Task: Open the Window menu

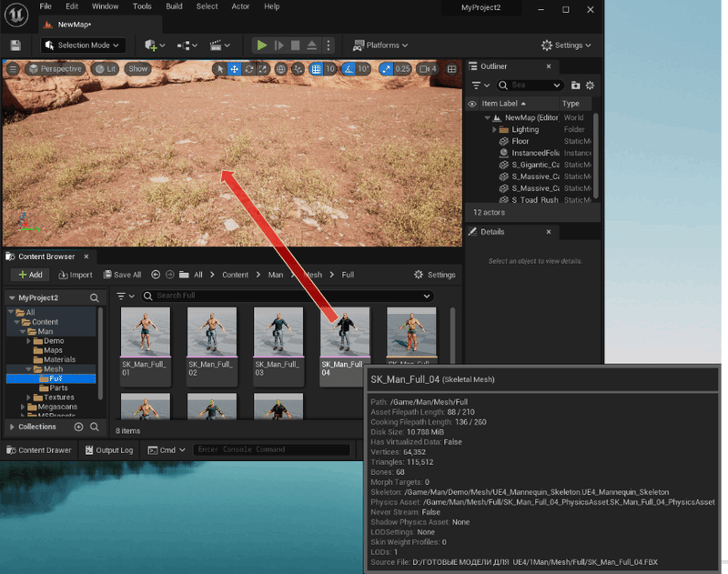Action: coord(105,6)
